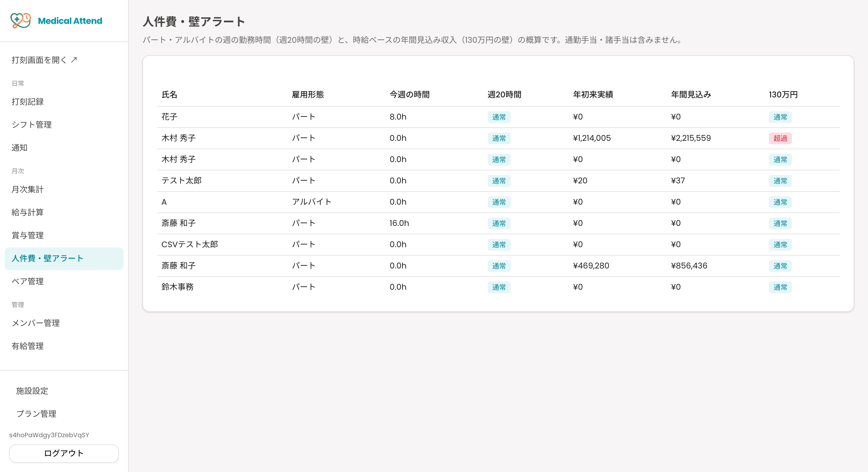Image resolution: width=868 pixels, height=472 pixels.
Task: Click the 年間見込み column header
Action: click(x=691, y=94)
